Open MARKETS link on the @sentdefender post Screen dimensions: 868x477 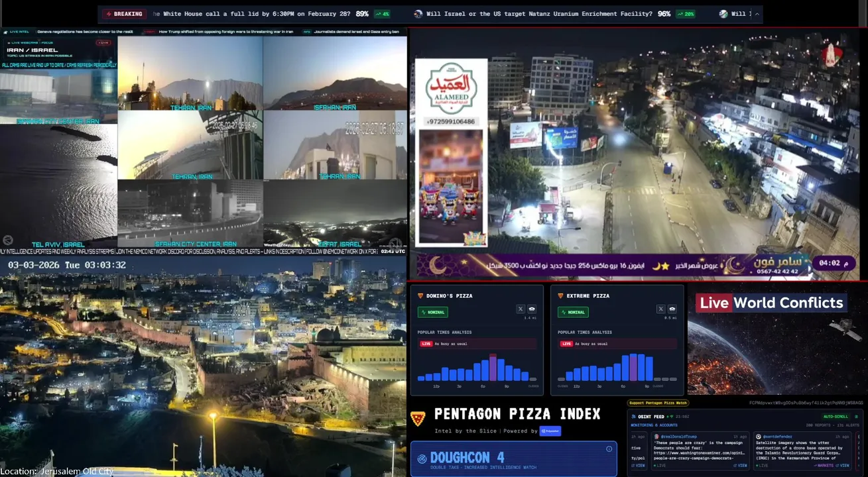point(824,465)
